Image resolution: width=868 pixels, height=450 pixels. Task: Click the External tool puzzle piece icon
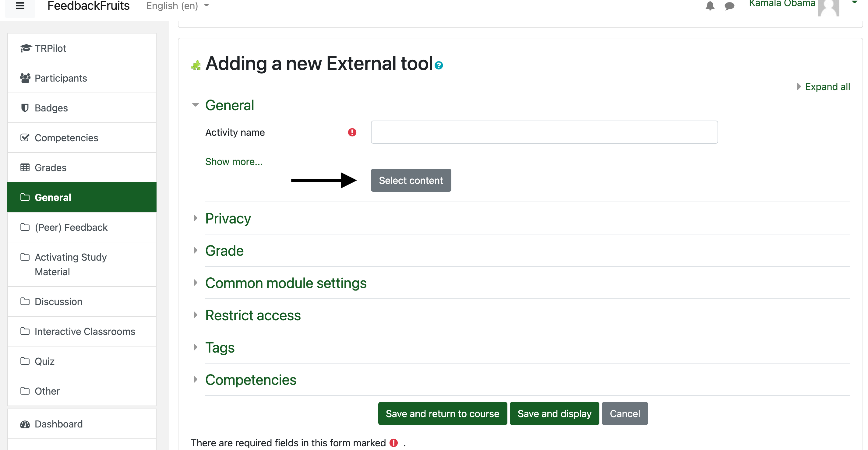pyautogui.click(x=196, y=65)
